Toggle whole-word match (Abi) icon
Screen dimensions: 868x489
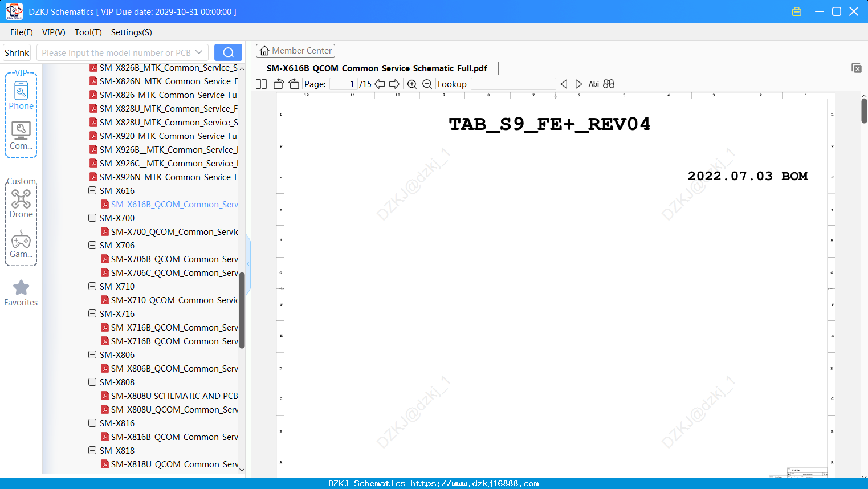(x=594, y=84)
